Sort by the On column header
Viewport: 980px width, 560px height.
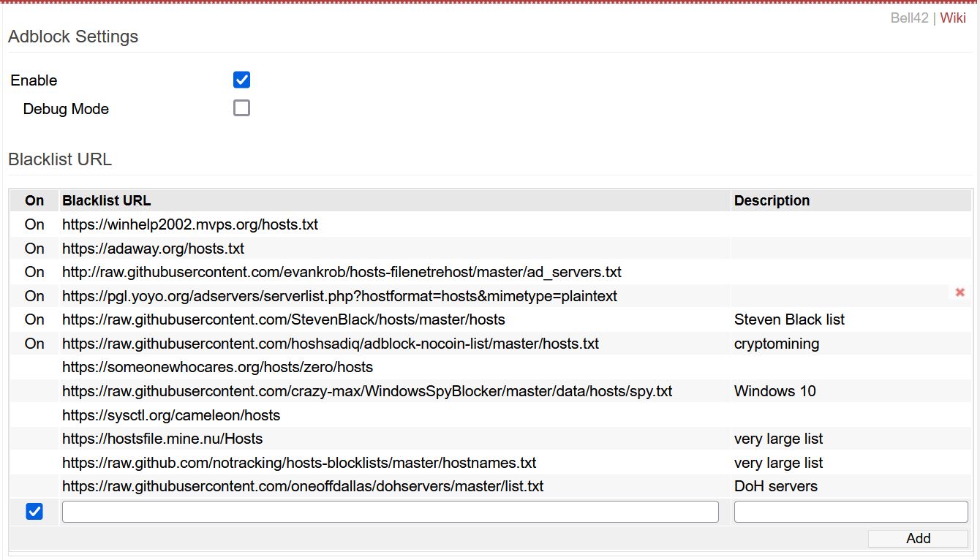click(x=34, y=200)
